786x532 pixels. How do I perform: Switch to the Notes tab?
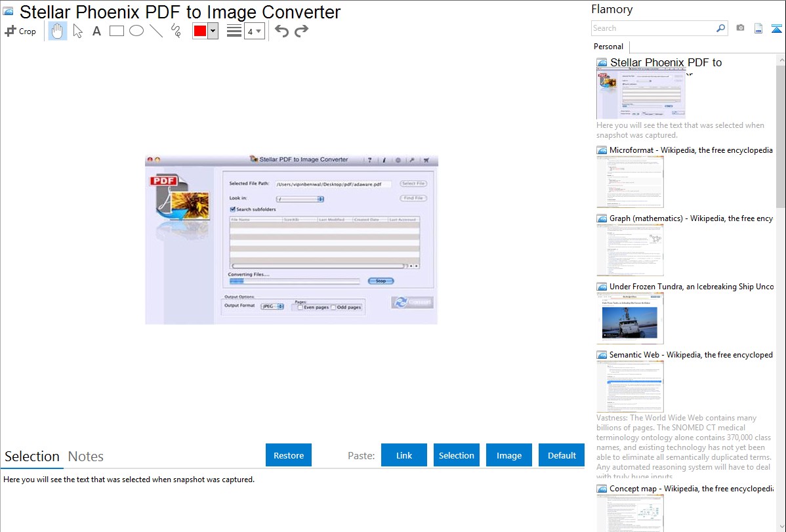click(x=86, y=457)
